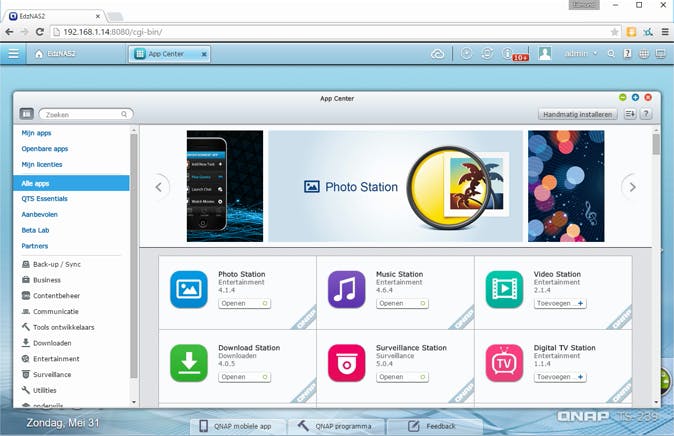This screenshot has width=674, height=436.
Task: Click QNAP programma link
Action: point(337,426)
